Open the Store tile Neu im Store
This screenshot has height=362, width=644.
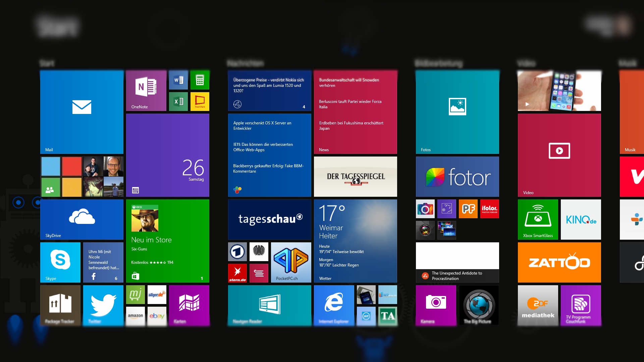pyautogui.click(x=168, y=241)
